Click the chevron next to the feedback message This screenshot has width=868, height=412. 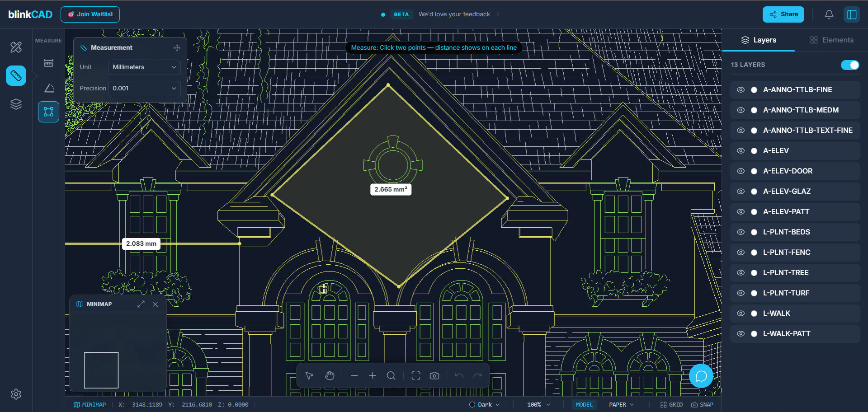coord(498,14)
